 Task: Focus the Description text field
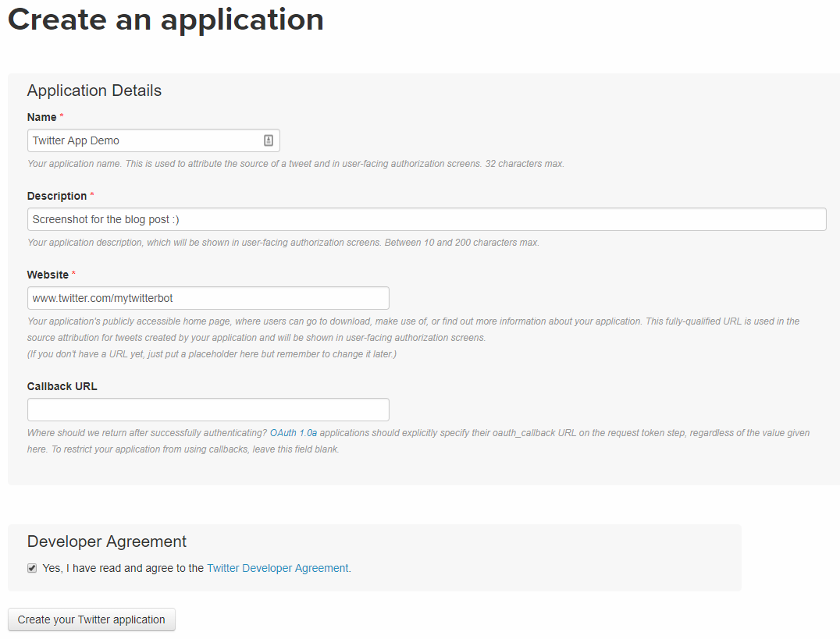click(426, 219)
